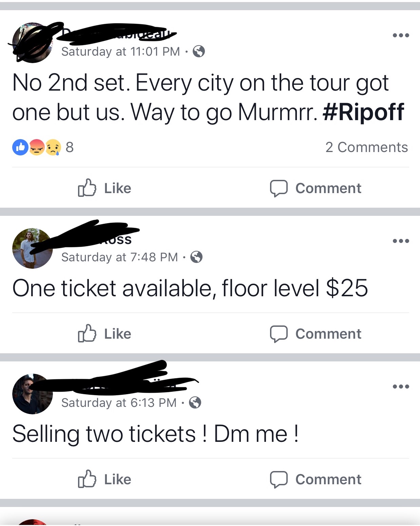Click the angry face reaction icon

[x=37, y=147]
